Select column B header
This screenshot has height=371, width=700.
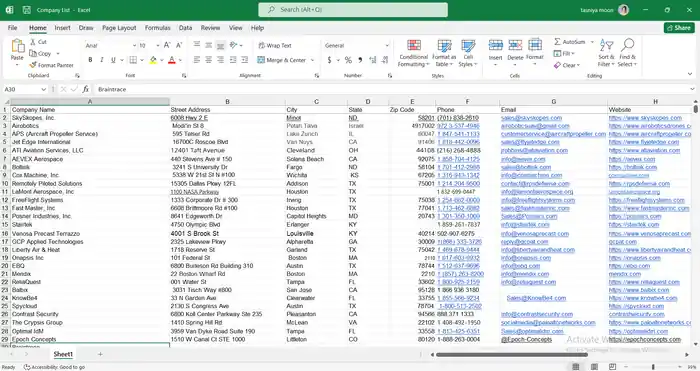tap(227, 102)
